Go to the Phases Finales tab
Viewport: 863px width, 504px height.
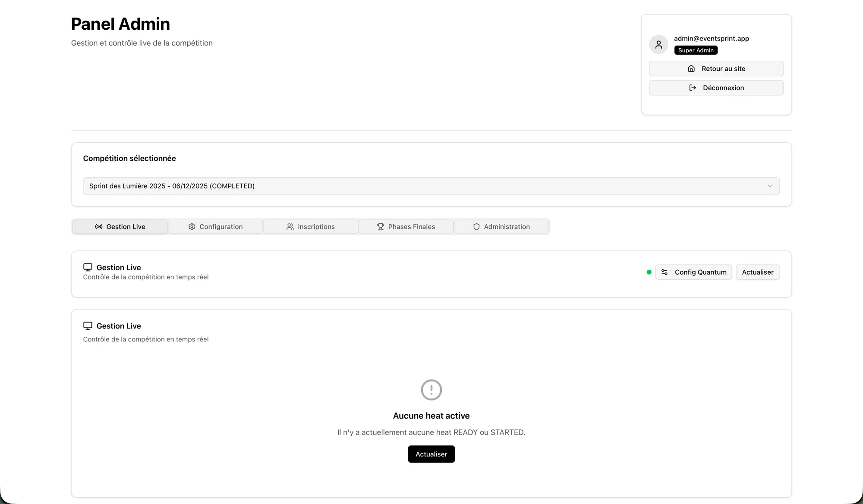tap(406, 227)
